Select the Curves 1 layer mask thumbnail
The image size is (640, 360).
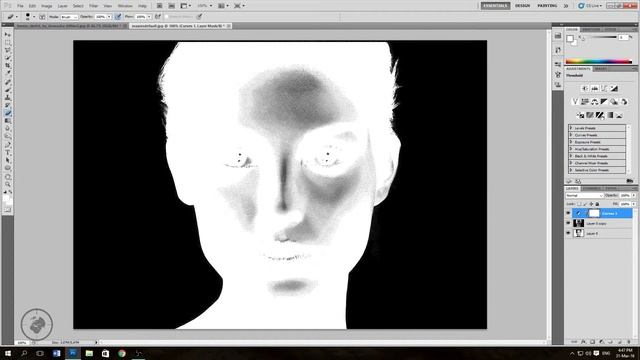tap(594, 213)
